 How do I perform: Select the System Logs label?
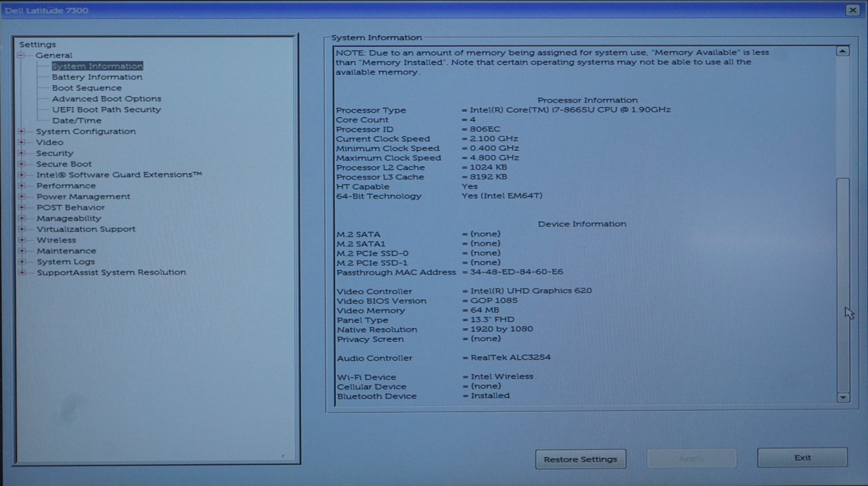[66, 261]
